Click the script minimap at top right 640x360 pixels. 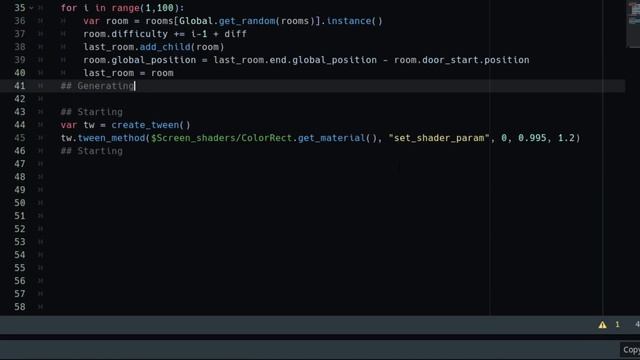(x=633, y=23)
